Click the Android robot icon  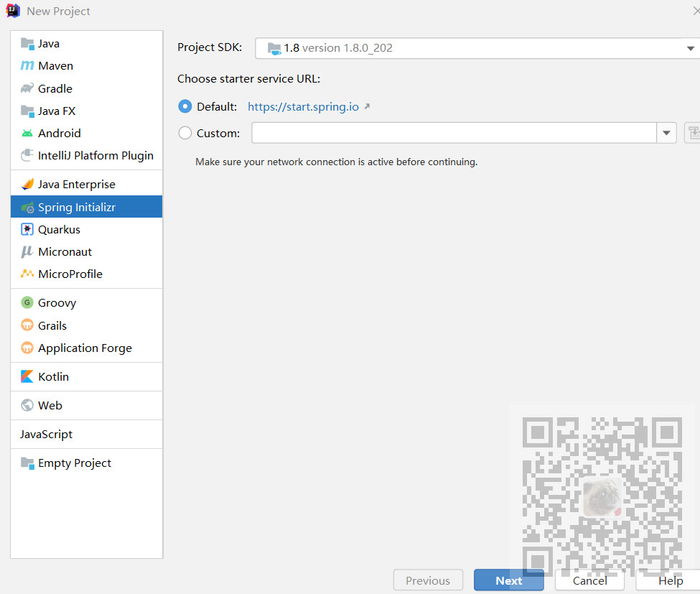[x=27, y=133]
